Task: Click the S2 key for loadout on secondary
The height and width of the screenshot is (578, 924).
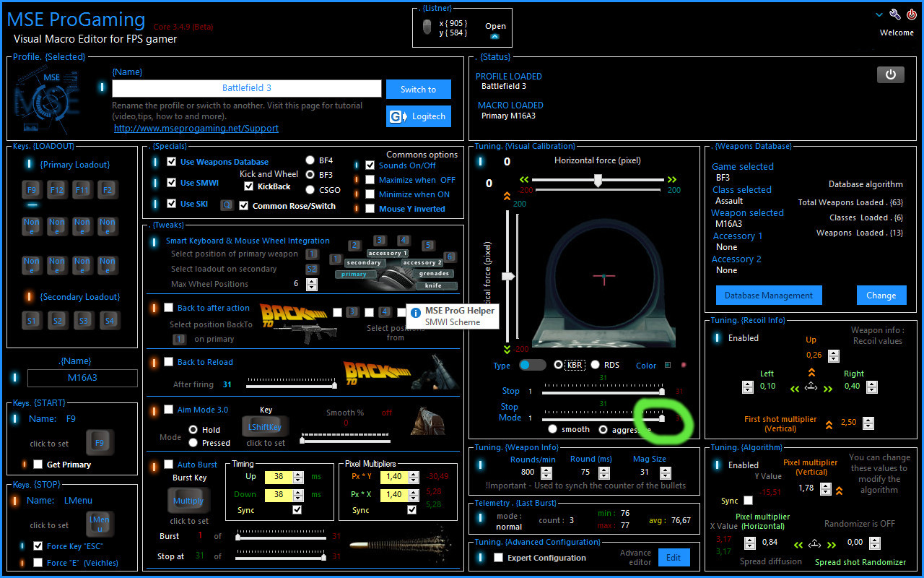Action: (312, 269)
